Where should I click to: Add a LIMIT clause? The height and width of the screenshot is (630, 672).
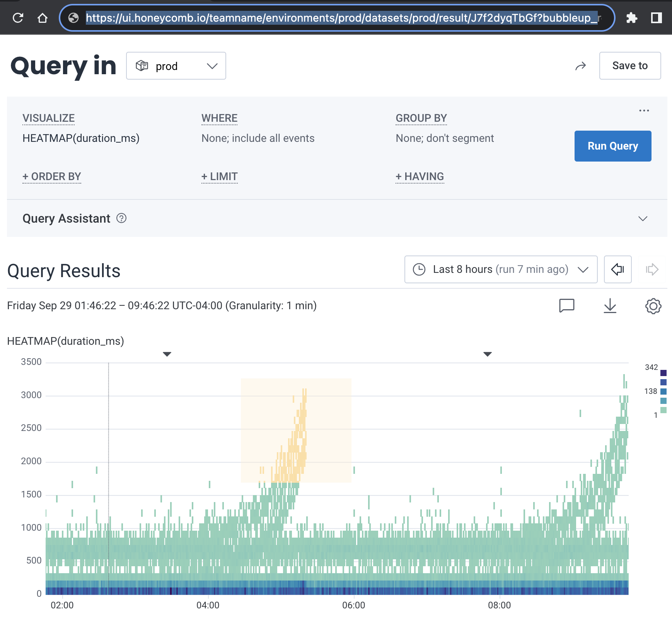(219, 177)
